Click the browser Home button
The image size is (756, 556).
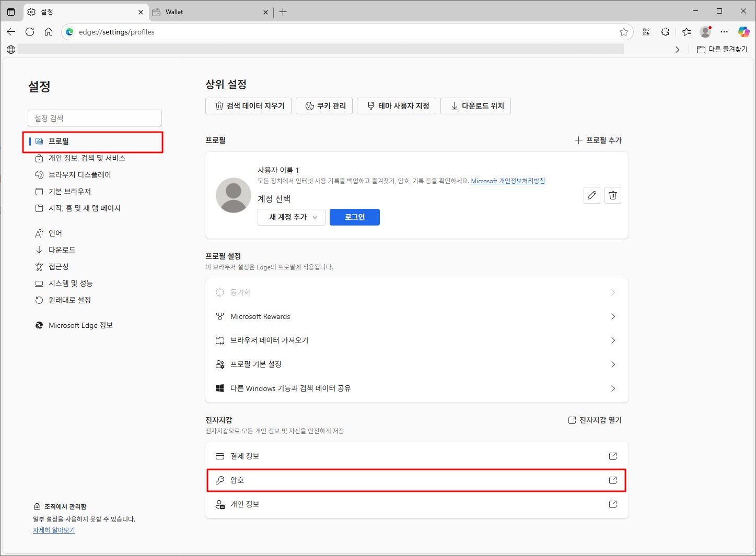tap(49, 32)
